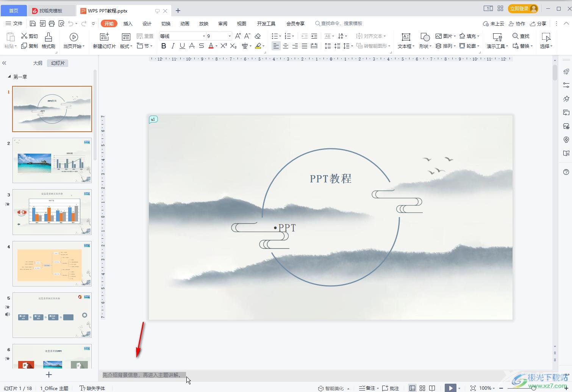Click the 协作 collaborate button
This screenshot has height=392, width=572.
517,23
